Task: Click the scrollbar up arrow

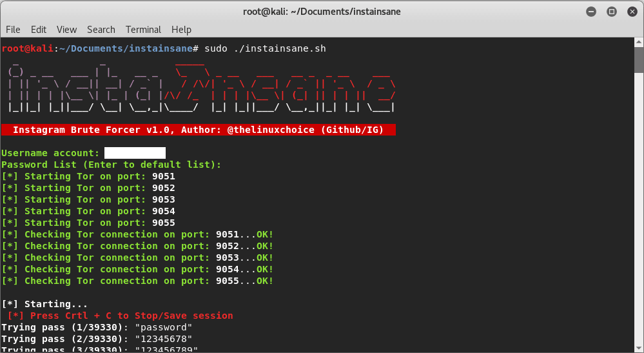Action: coord(639,43)
